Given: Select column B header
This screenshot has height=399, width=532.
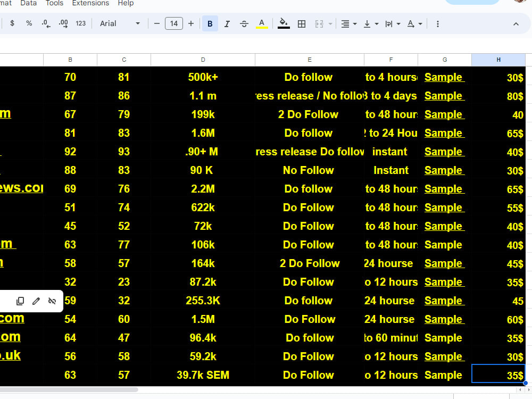Looking at the screenshot, I should pyautogui.click(x=70, y=60).
